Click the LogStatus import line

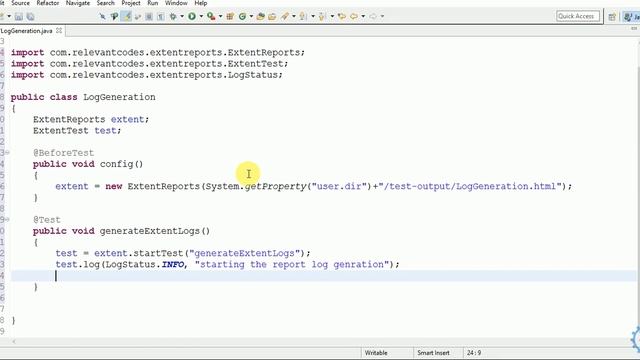point(147,75)
